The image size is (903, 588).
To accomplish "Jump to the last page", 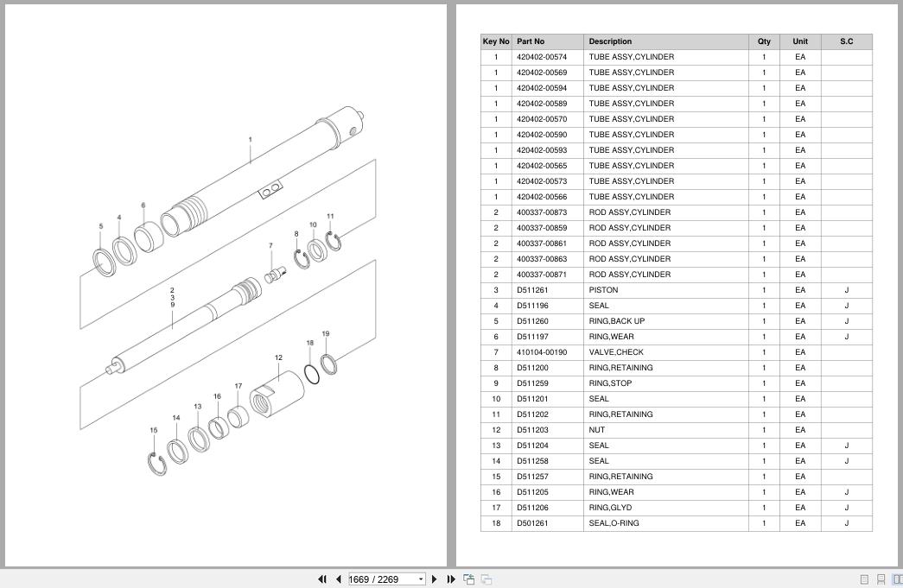I will pos(451,579).
